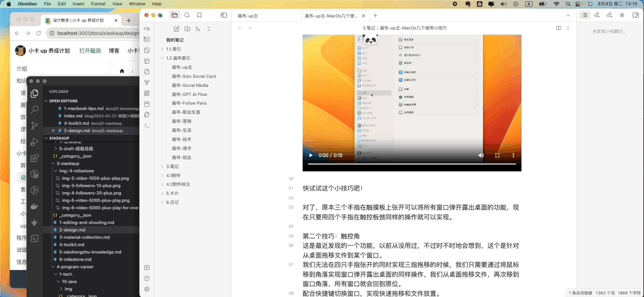Viewport: 644px width, 297px height.
Task: Show the backlinks tab in the right sidebar
Action: 597,15
